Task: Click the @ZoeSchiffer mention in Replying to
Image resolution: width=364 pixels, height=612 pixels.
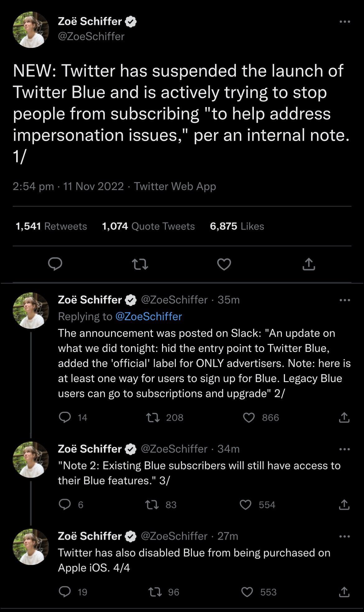Action: pos(148,316)
